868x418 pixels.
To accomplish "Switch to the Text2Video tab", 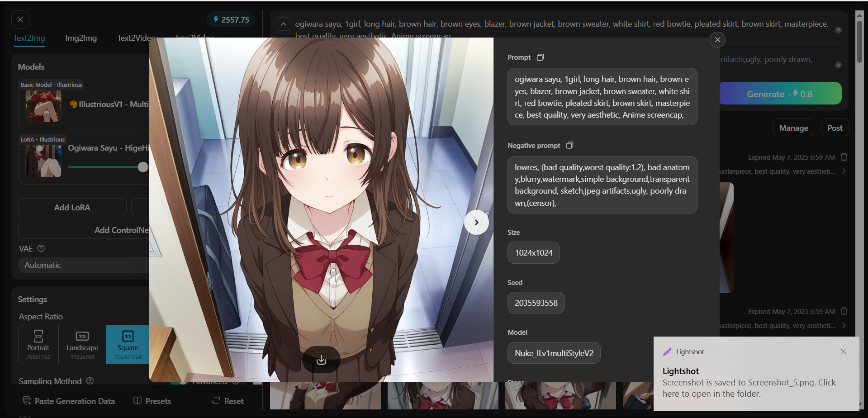I will tap(136, 38).
